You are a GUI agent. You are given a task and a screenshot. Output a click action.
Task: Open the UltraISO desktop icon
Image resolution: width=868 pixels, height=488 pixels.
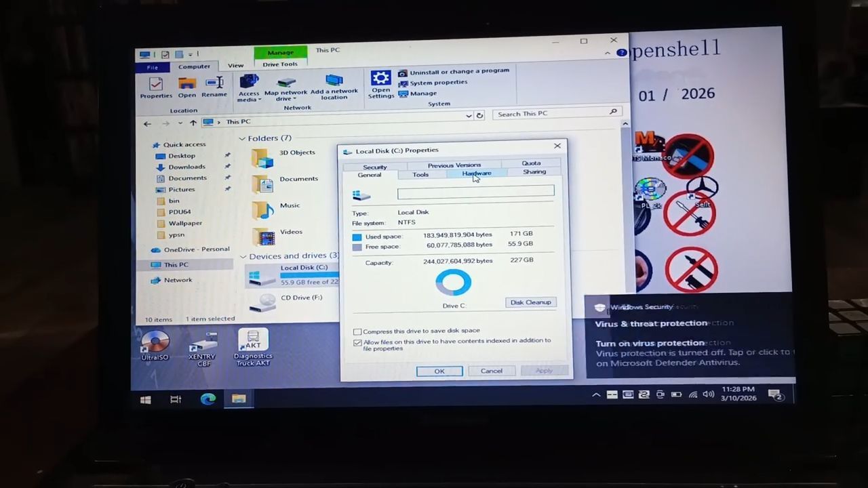(x=155, y=342)
